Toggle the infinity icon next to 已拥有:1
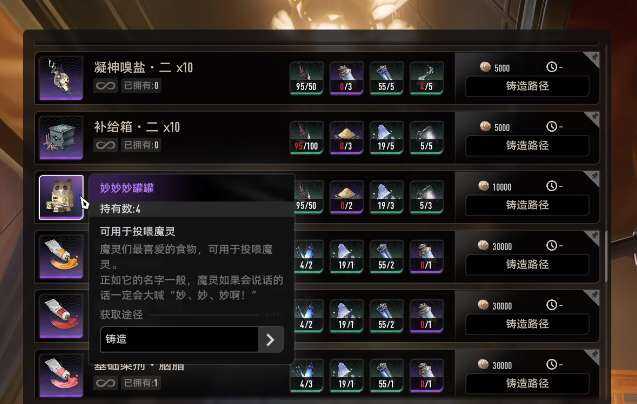The image size is (637, 404). pyautogui.click(x=106, y=383)
